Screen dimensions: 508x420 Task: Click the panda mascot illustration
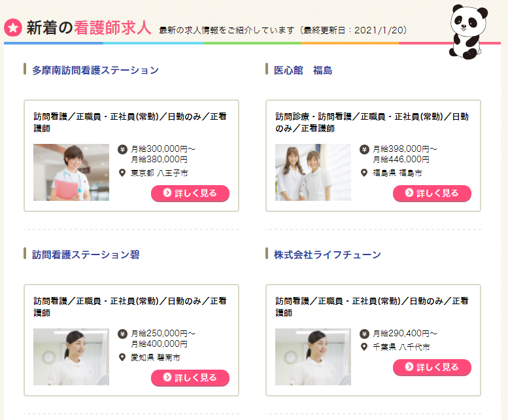coord(468,31)
